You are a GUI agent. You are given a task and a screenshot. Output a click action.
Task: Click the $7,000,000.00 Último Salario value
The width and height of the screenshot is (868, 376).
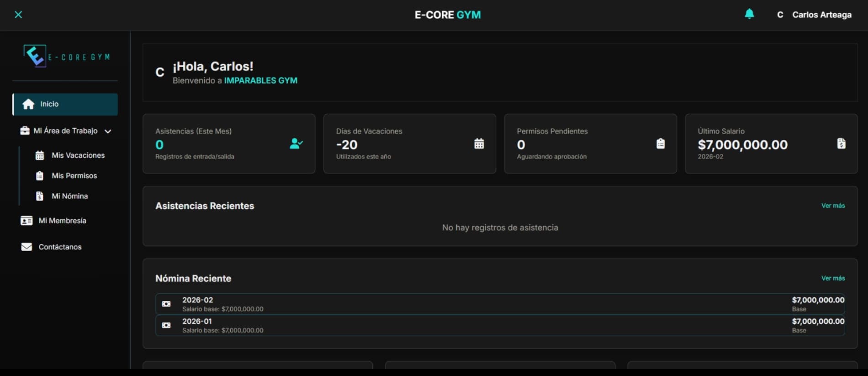pos(743,145)
